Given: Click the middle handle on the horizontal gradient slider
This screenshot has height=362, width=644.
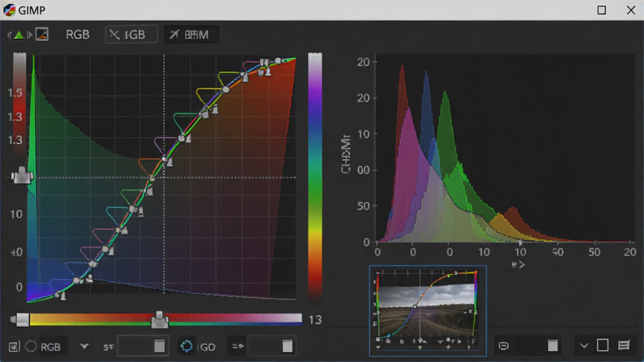Looking at the screenshot, I should [x=159, y=320].
